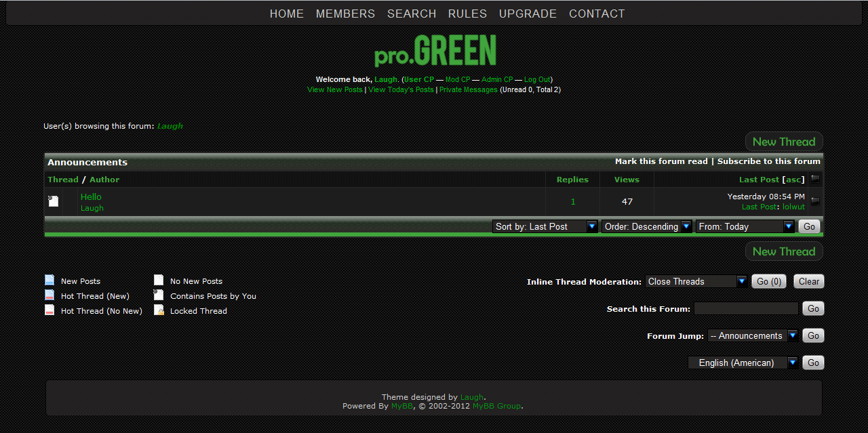Click the New Thread button below the table
This screenshot has height=433, width=868.
(784, 251)
